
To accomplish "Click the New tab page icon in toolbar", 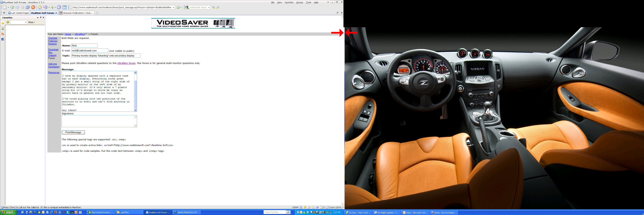I will pyautogui.click(x=4, y=7).
